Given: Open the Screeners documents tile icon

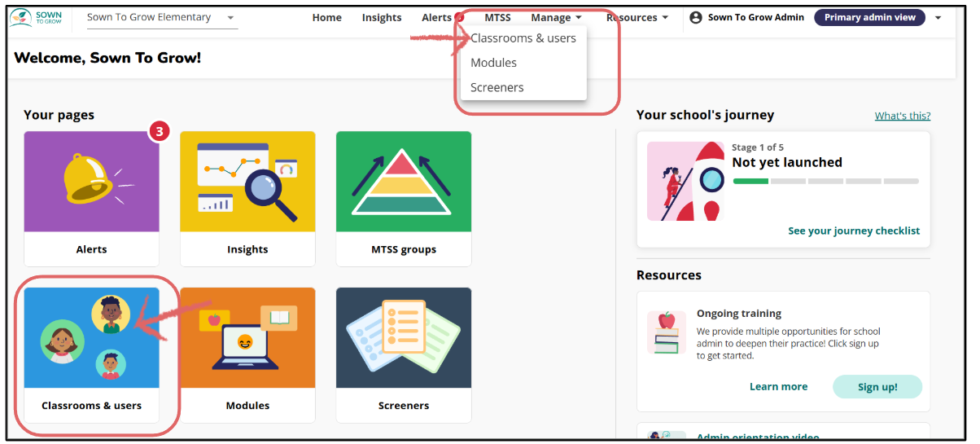Looking at the screenshot, I should coord(404,338).
